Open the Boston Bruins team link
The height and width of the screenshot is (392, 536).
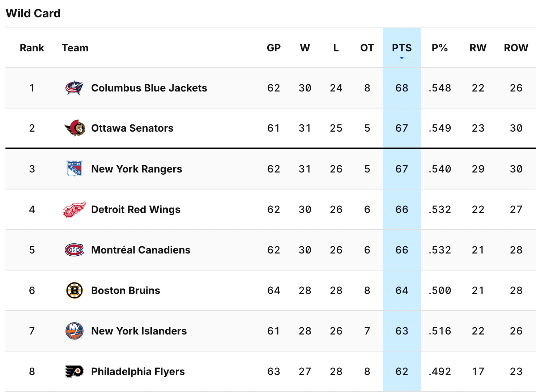coord(126,290)
